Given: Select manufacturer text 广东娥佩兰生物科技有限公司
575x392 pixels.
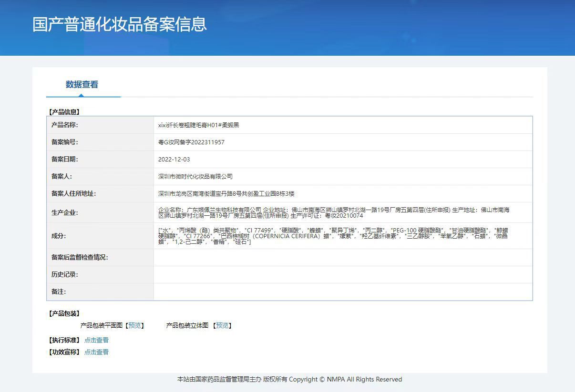Looking at the screenshot, I should (224, 210).
